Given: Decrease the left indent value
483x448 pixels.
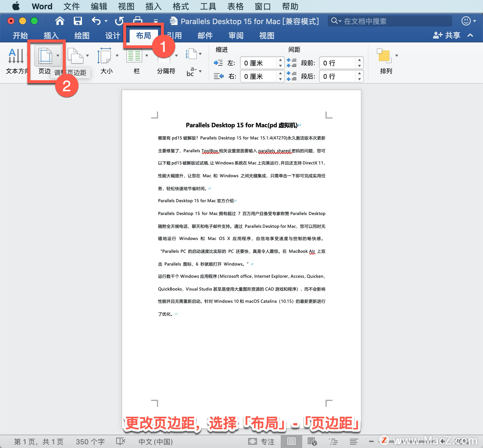Looking at the screenshot, I should coord(280,66).
